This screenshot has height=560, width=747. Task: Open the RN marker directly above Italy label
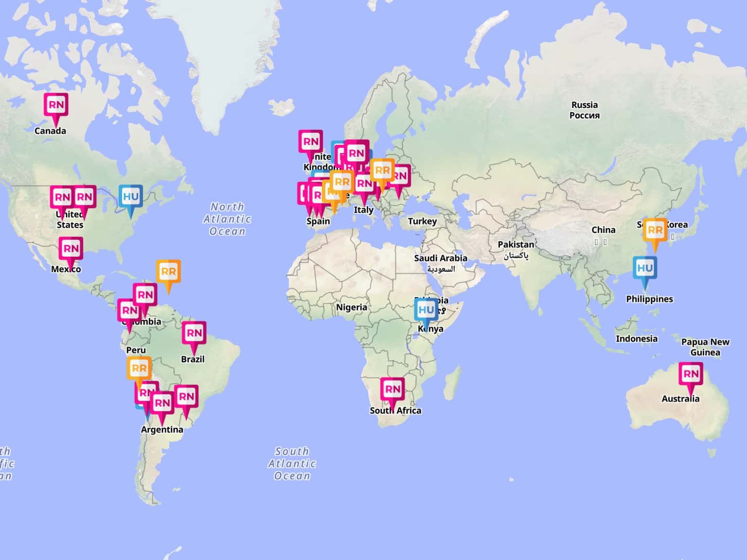tap(364, 184)
